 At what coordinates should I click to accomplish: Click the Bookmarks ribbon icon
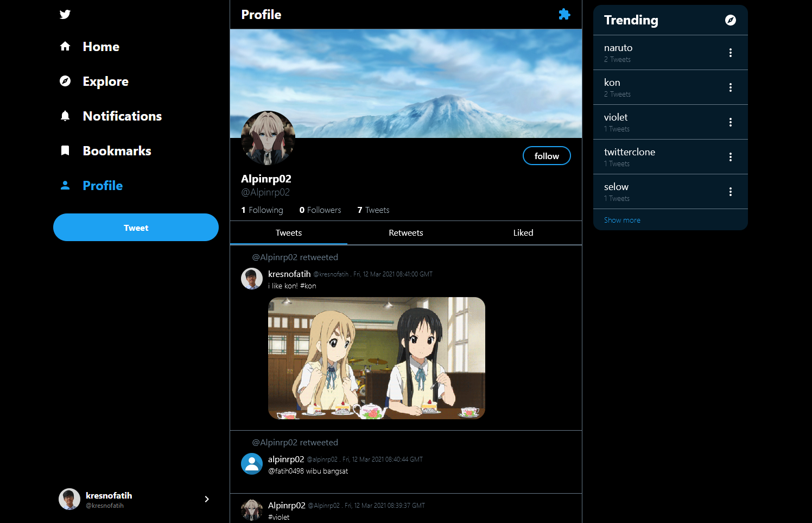(65, 150)
